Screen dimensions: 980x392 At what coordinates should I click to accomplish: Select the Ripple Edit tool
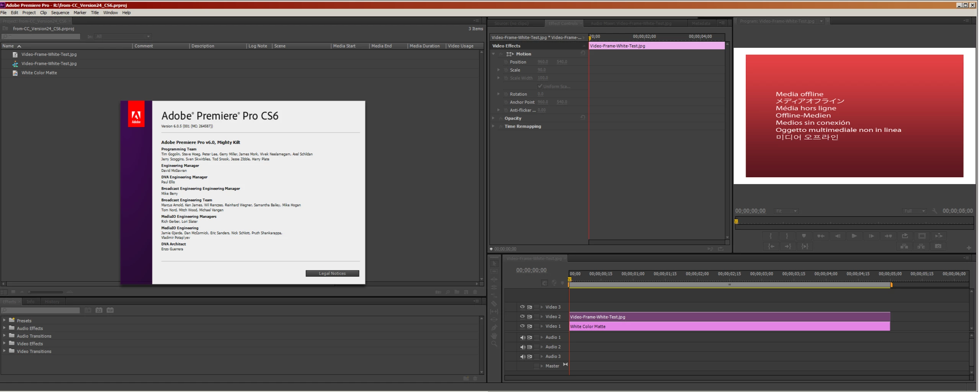pos(494,279)
